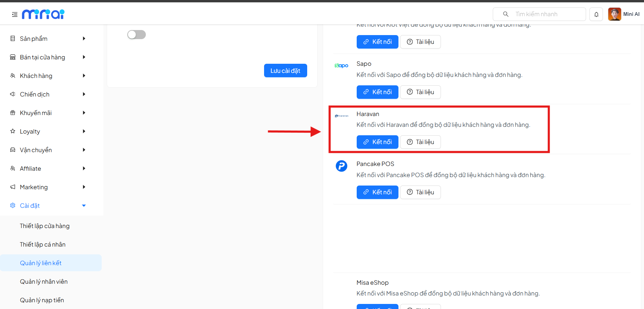The image size is (644, 309).
Task: Click the Mini AI logo
Action: tap(43, 14)
